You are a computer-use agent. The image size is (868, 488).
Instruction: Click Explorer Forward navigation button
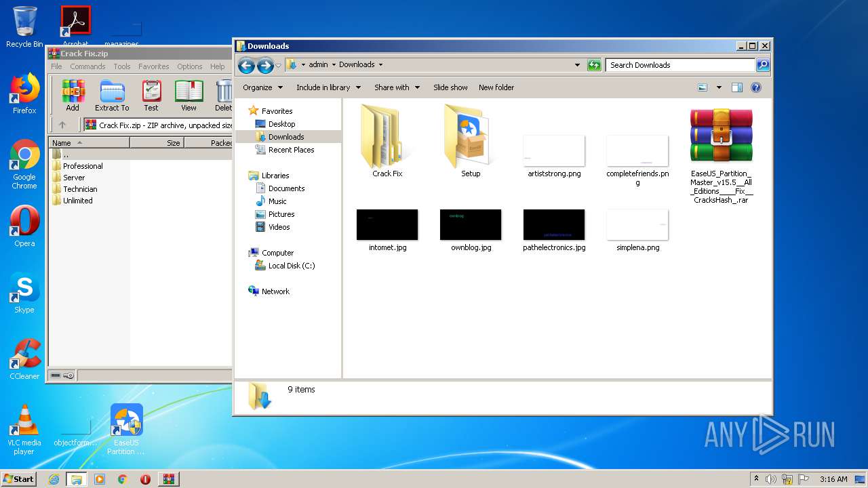265,65
